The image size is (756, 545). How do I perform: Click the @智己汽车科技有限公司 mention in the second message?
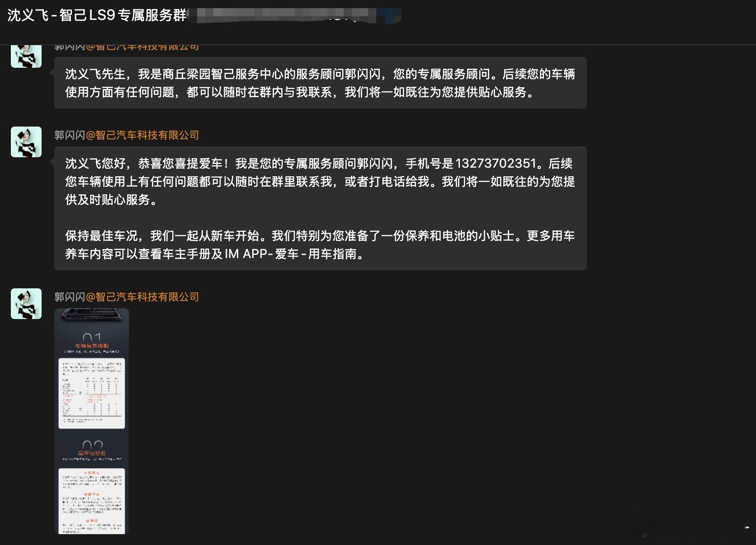146,135
